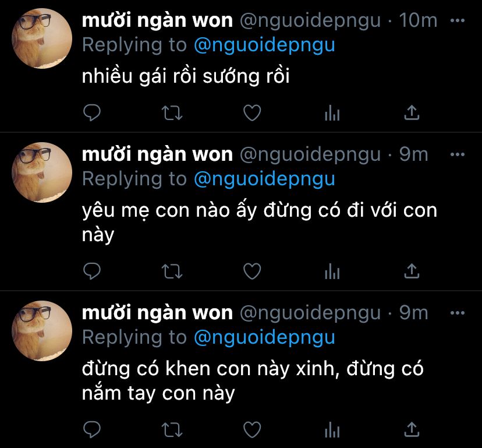Open more options on the 10m tweet
482x448 pixels.
[458, 20]
